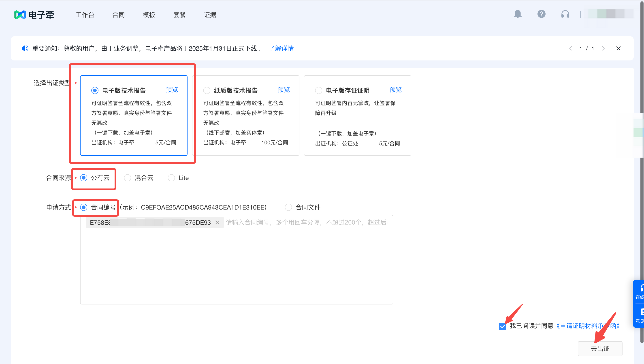Image resolution: width=644 pixels, height=364 pixels.
Task: Choose 公有云 as contract source
Action: click(x=84, y=178)
